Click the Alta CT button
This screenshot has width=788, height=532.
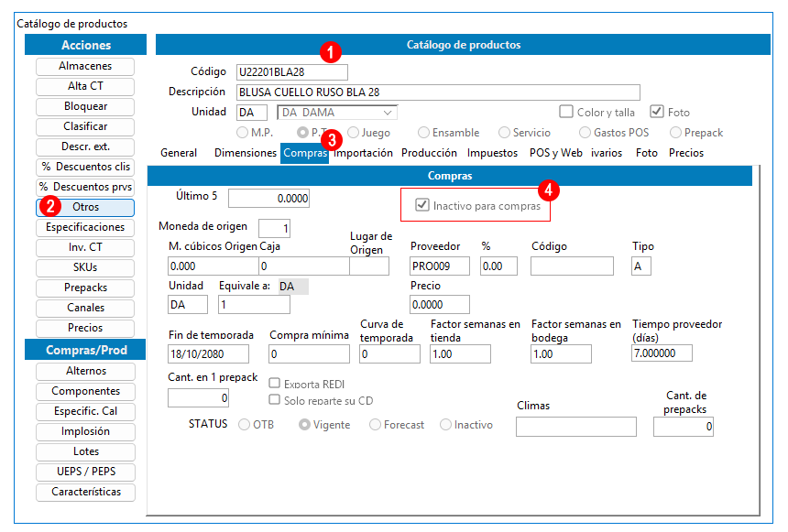tap(85, 86)
